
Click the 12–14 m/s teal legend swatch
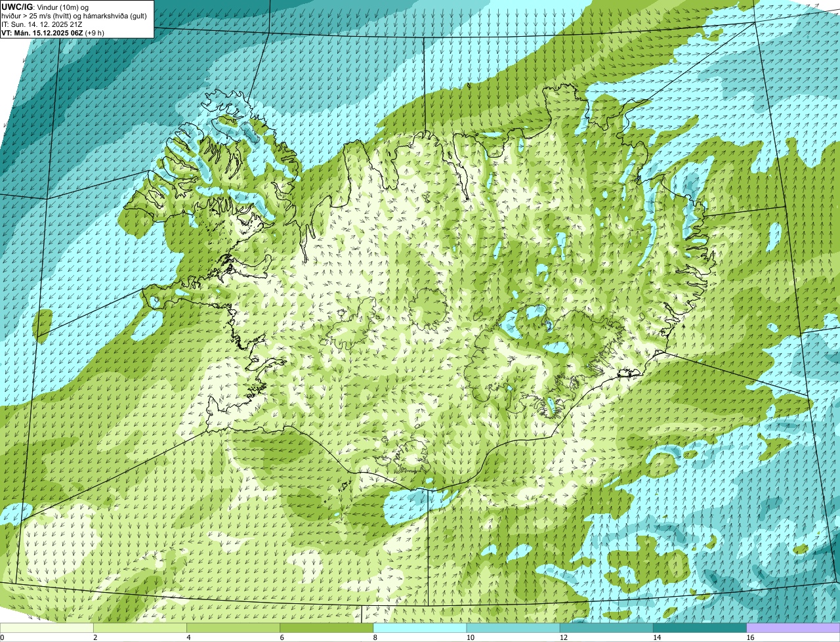coord(606,628)
